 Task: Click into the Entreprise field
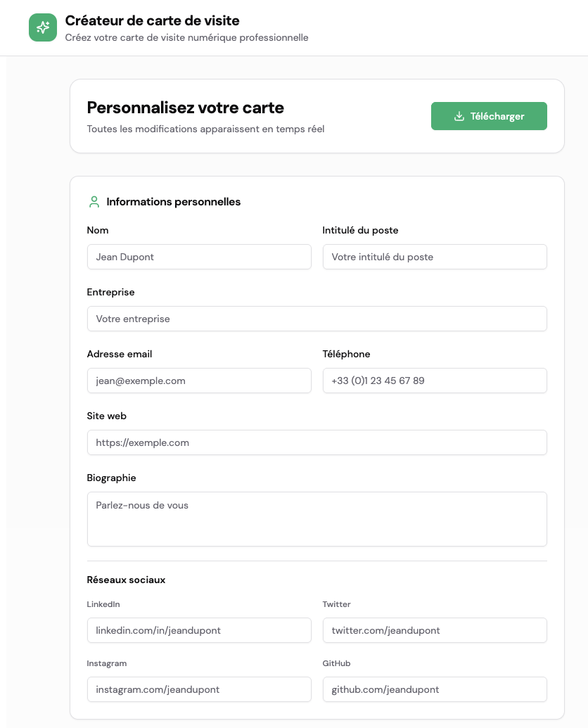pyautogui.click(x=317, y=319)
